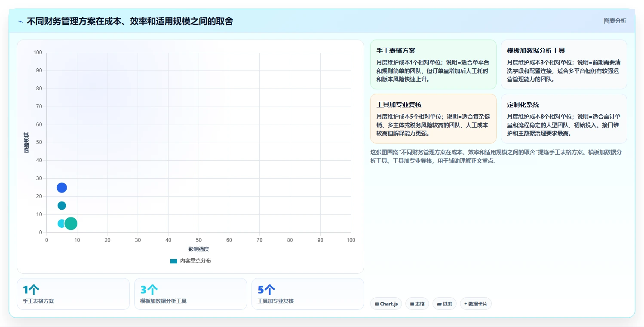The height and width of the screenshot is (327, 644).
Task: Click the 数据卡片 tag icon
Action: click(x=466, y=304)
